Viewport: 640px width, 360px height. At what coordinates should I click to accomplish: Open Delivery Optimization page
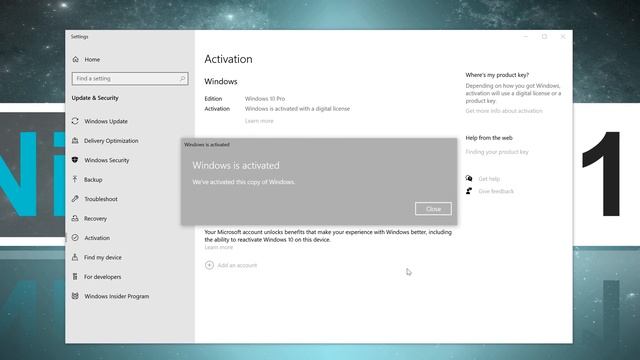[x=111, y=141]
